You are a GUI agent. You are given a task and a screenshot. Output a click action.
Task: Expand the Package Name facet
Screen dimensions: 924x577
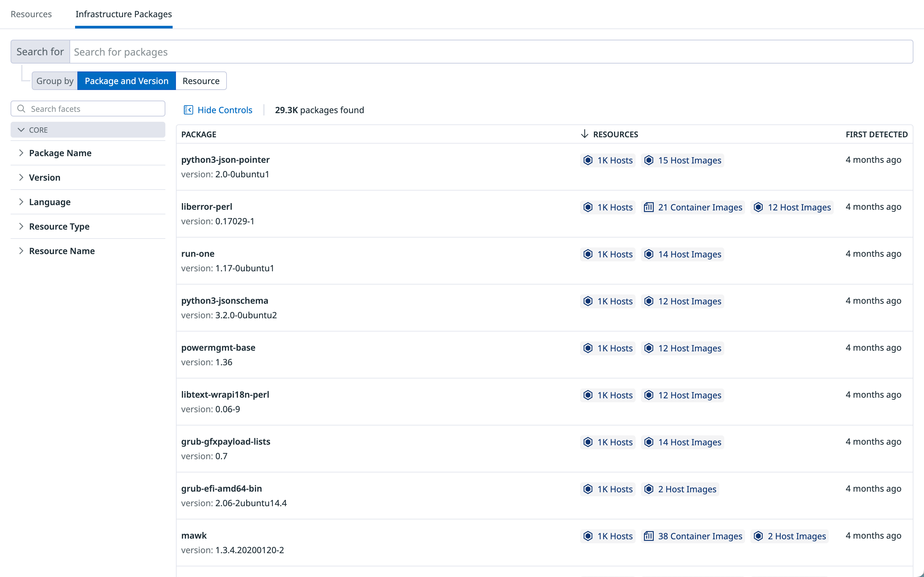(88, 153)
